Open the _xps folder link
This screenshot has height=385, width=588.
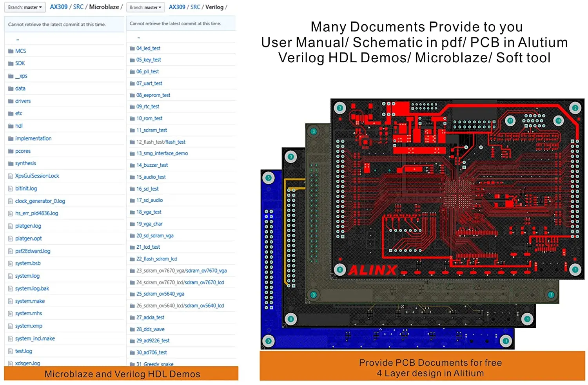(21, 76)
